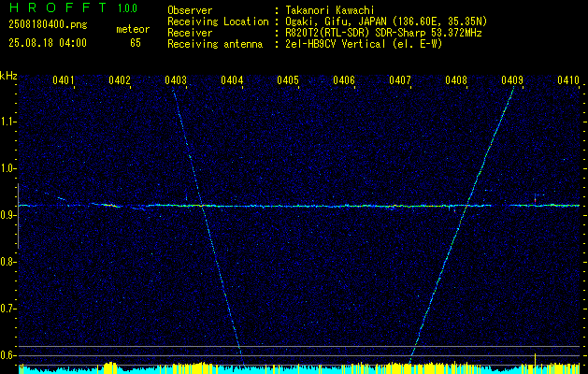
Task: Click the 0408 time marker
Action: (456, 79)
